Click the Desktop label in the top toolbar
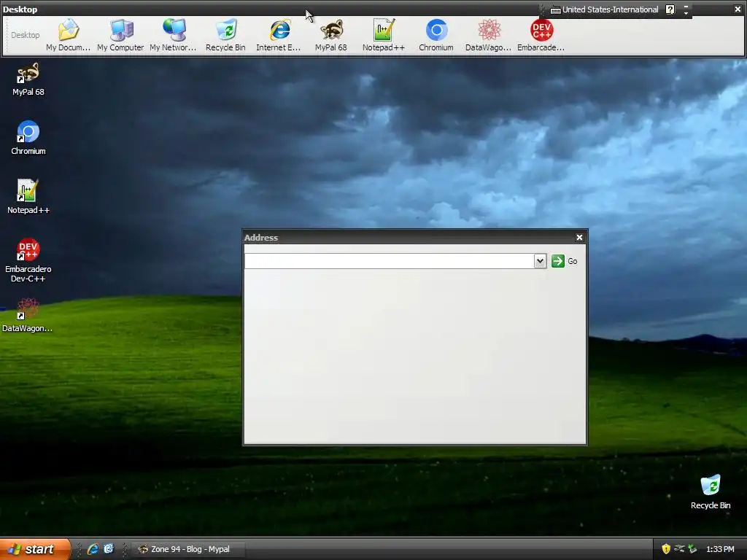Image resolution: width=747 pixels, height=560 pixels. [26, 35]
